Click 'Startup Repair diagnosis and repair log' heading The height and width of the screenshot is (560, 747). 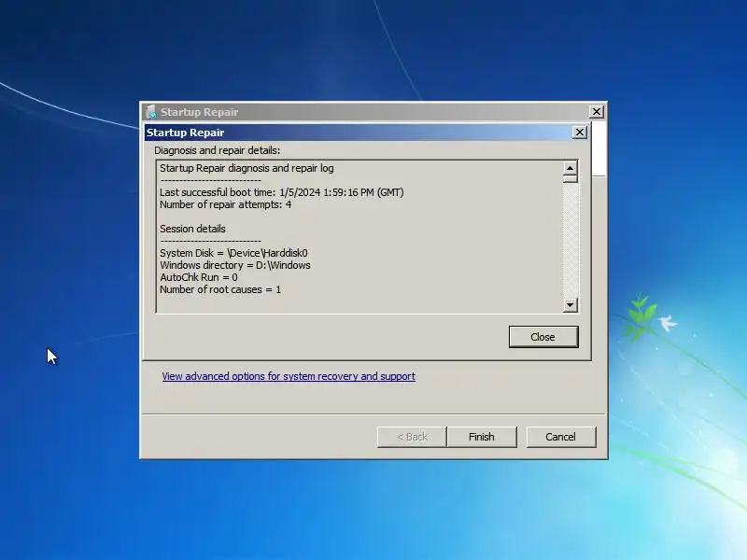point(247,168)
